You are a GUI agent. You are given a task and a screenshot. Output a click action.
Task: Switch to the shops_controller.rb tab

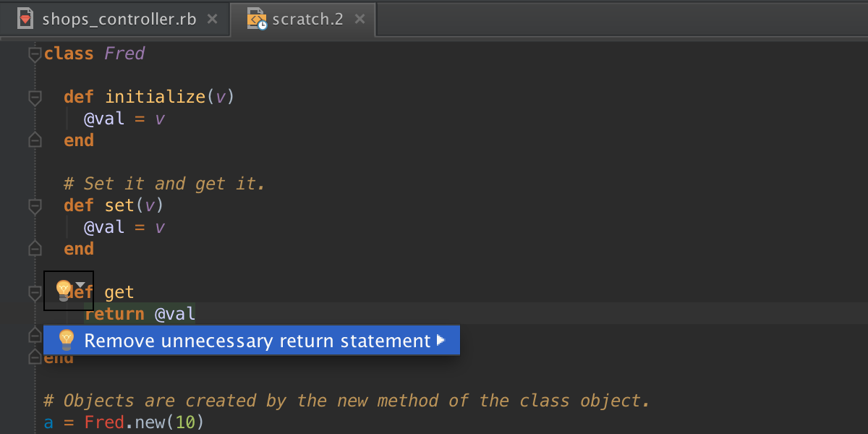119,20
